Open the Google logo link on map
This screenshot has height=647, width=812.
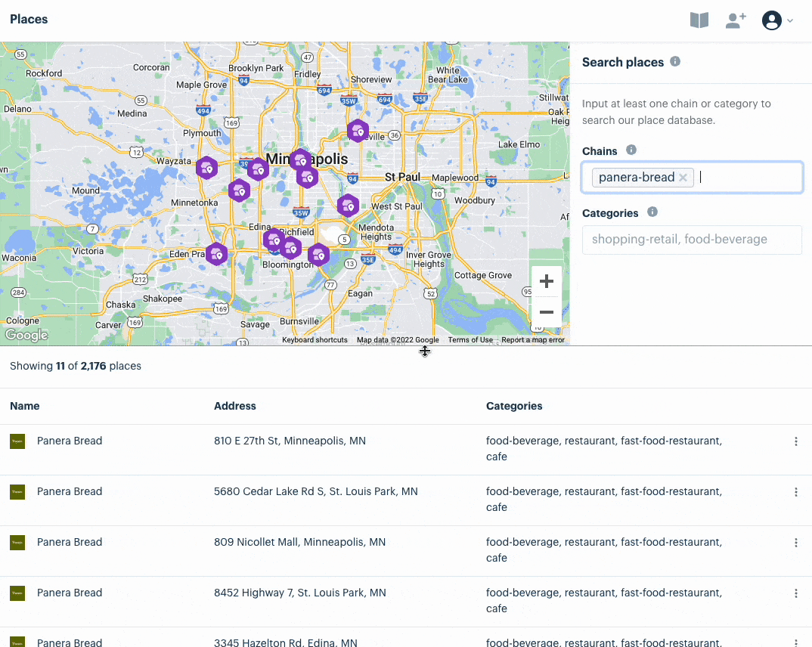(26, 336)
